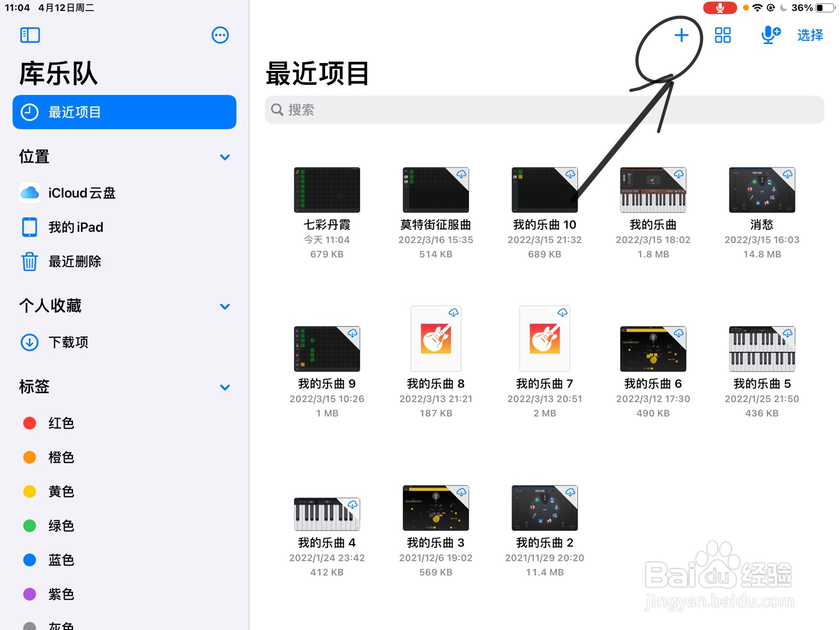840x630 pixels.
Task: Open the 七彩丹霞 project thumbnail
Action: 327,190
